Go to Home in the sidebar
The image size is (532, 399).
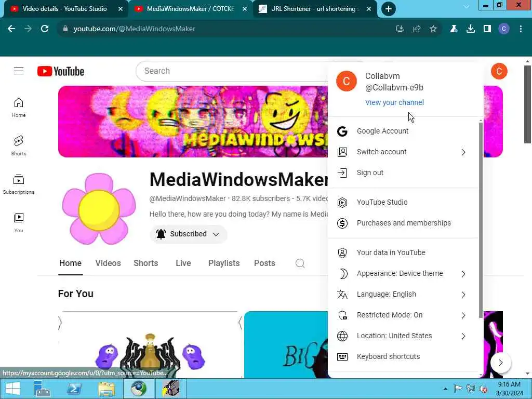click(x=19, y=108)
